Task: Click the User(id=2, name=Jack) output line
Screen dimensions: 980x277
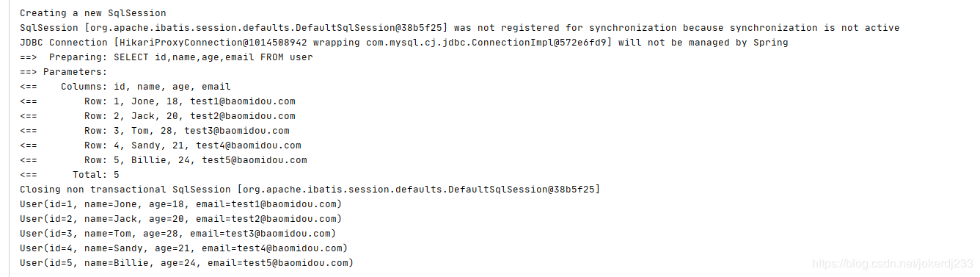Action: 181,219
